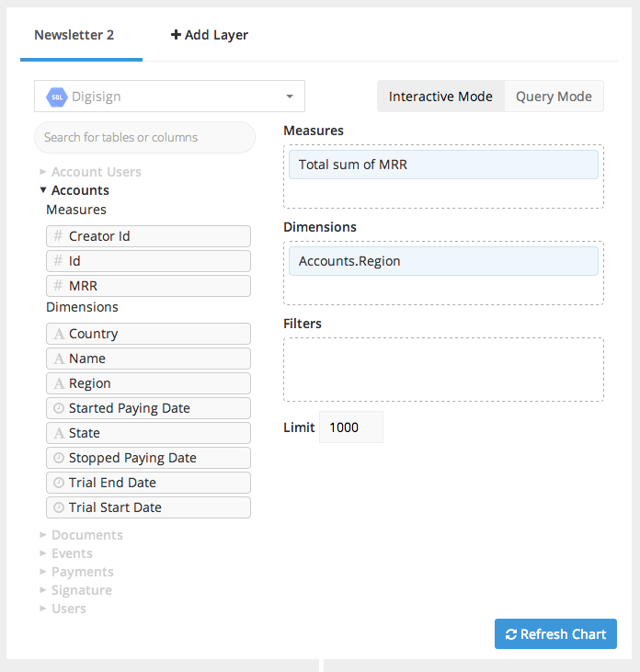Click the Add Layer tab
The image size is (640, 672).
click(210, 35)
